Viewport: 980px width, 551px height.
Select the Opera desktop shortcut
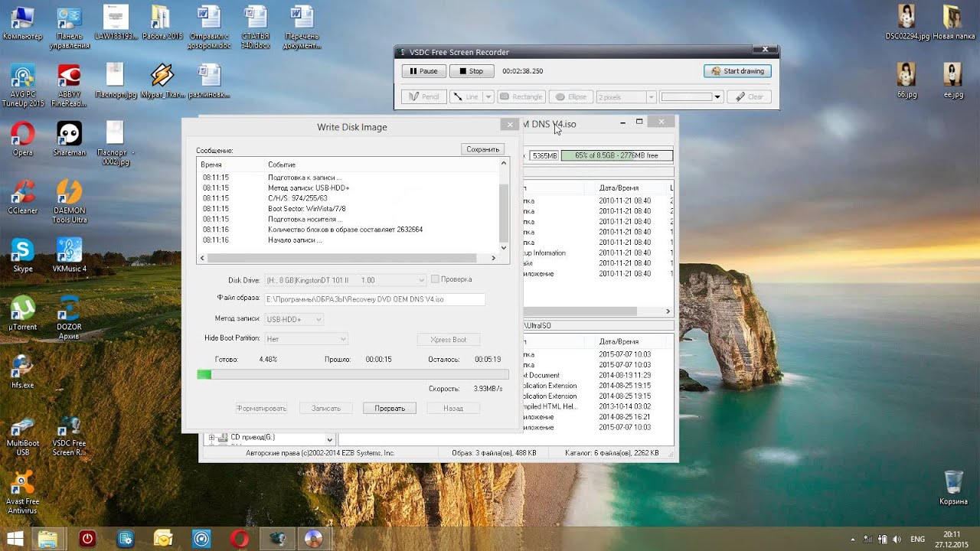[22, 139]
